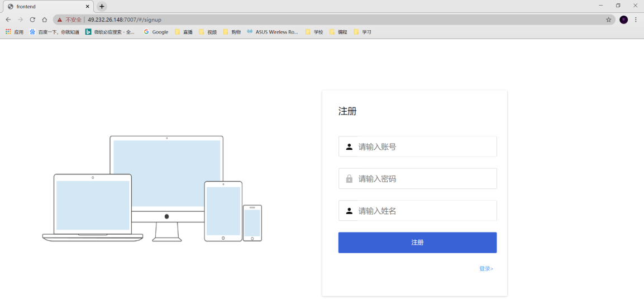Select the frontend browser tab
The width and height of the screenshot is (644, 299).
click(x=47, y=7)
